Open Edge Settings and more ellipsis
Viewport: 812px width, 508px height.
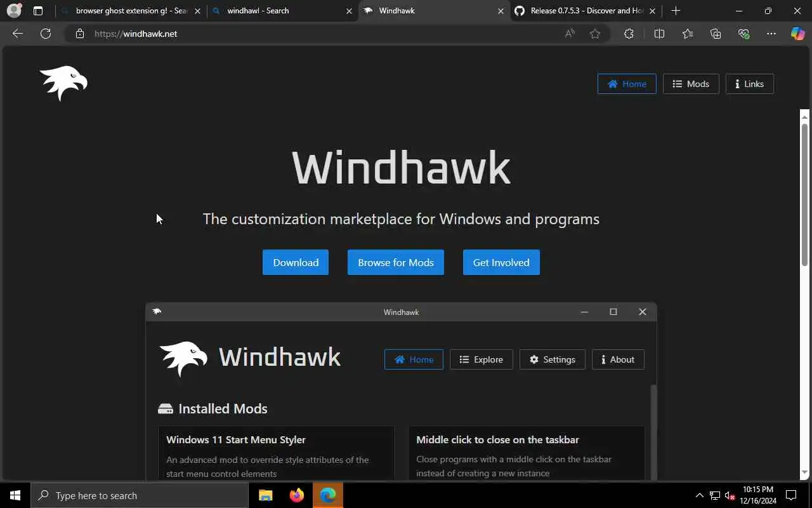(x=771, y=34)
